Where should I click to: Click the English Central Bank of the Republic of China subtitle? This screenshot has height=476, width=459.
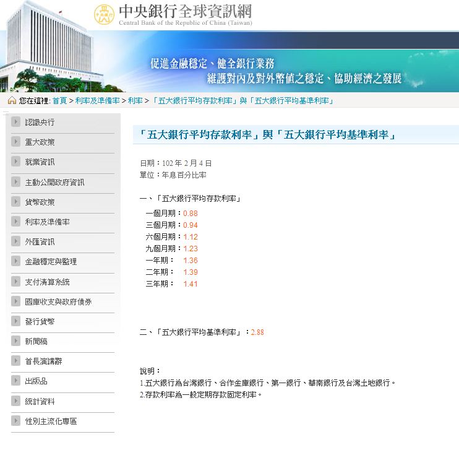click(186, 23)
